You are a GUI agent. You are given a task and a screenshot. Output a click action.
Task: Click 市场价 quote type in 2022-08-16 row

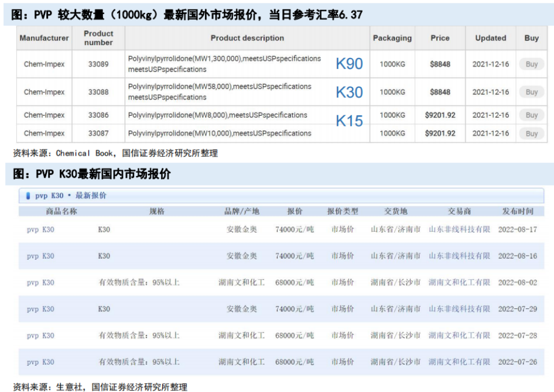pyautogui.click(x=343, y=256)
